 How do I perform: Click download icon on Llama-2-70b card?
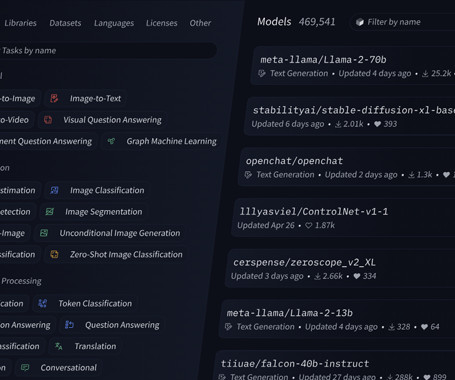coord(425,73)
